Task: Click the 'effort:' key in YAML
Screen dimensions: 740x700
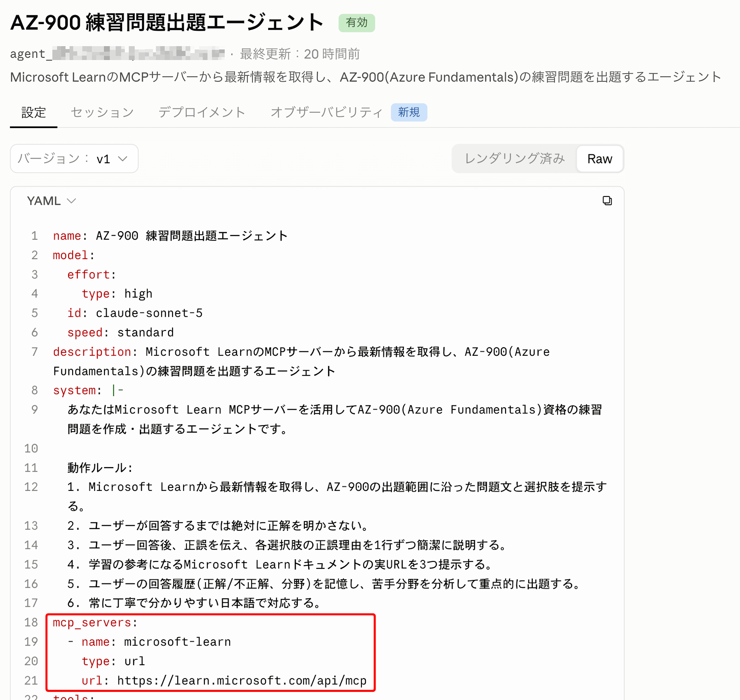Action: click(x=91, y=275)
